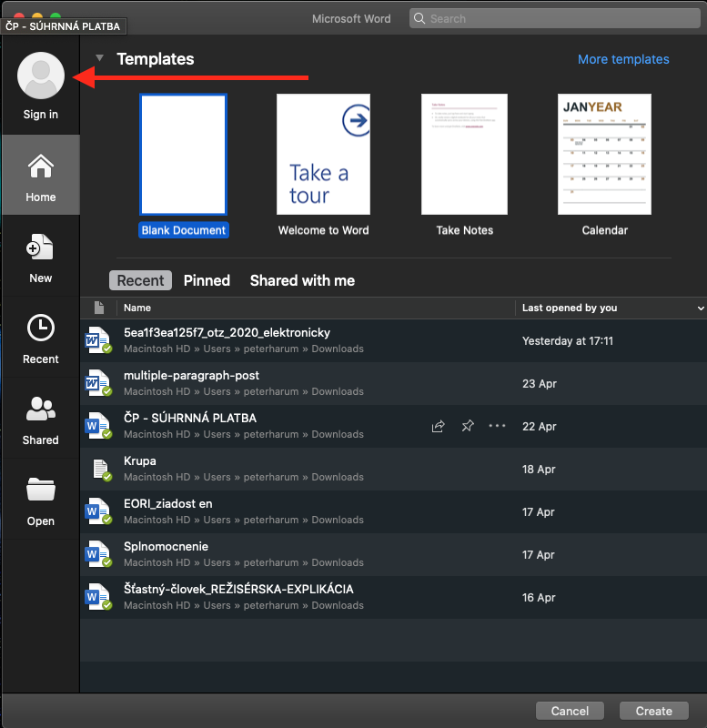Open the Home sidebar section
707x728 pixels.
click(x=41, y=177)
